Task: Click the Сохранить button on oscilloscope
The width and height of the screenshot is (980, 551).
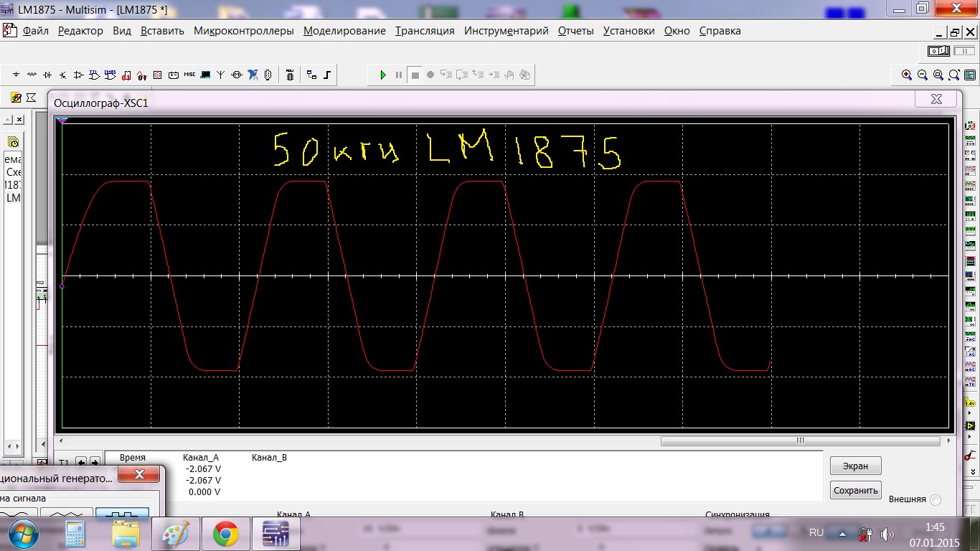Action: (x=856, y=491)
